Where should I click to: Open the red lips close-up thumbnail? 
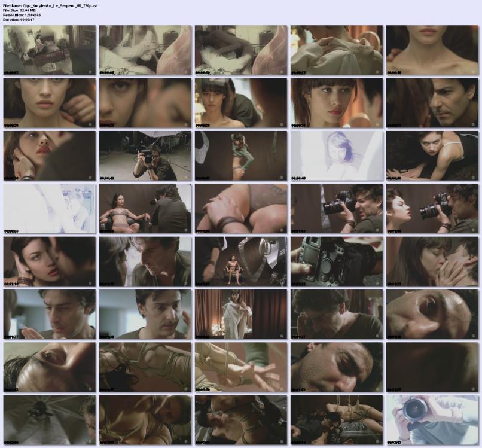(x=50, y=156)
